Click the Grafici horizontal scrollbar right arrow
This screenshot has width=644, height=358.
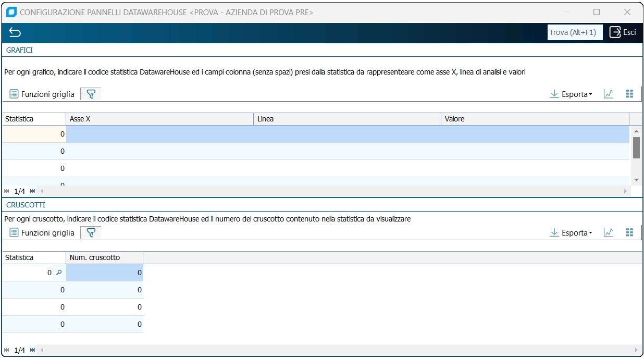tap(626, 191)
